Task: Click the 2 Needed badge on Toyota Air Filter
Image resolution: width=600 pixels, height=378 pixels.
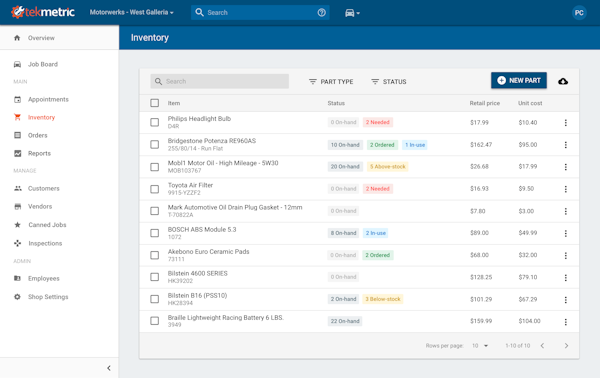Action: click(x=378, y=189)
